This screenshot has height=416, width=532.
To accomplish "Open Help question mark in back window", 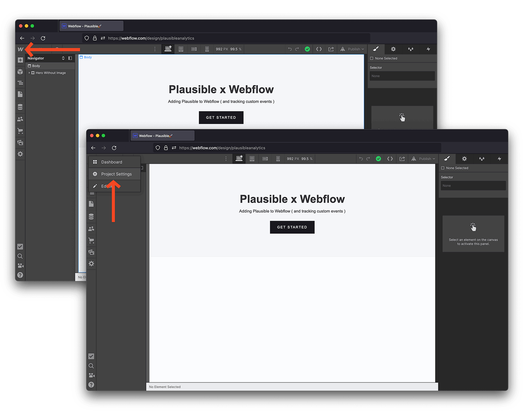I will pos(20,275).
